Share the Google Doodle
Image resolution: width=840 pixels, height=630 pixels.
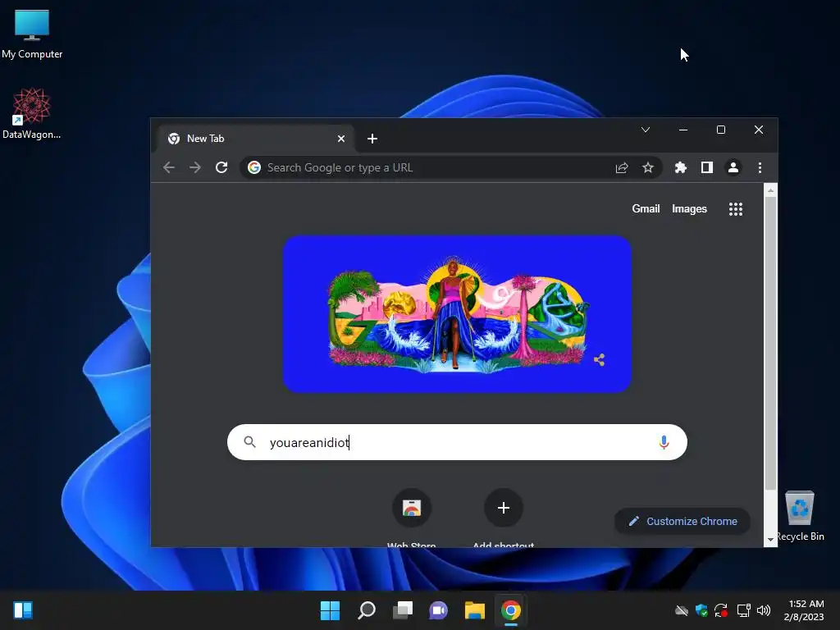tap(600, 360)
